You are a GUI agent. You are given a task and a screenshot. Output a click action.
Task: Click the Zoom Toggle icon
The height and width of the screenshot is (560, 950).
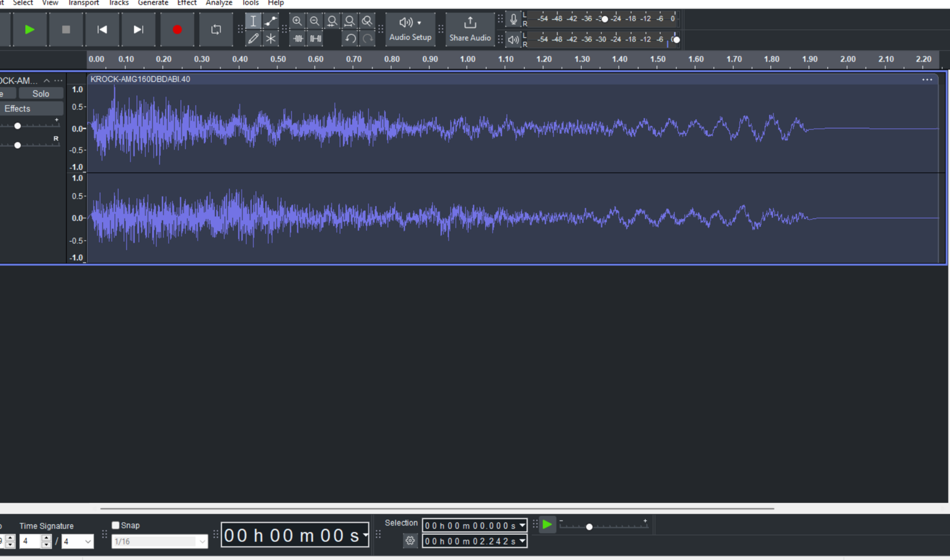point(367,21)
